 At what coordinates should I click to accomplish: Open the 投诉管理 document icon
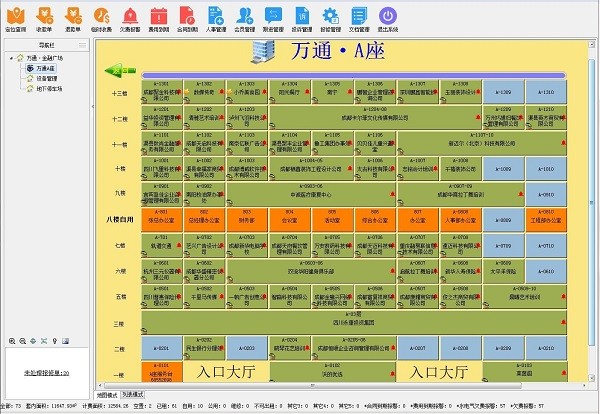click(x=302, y=16)
